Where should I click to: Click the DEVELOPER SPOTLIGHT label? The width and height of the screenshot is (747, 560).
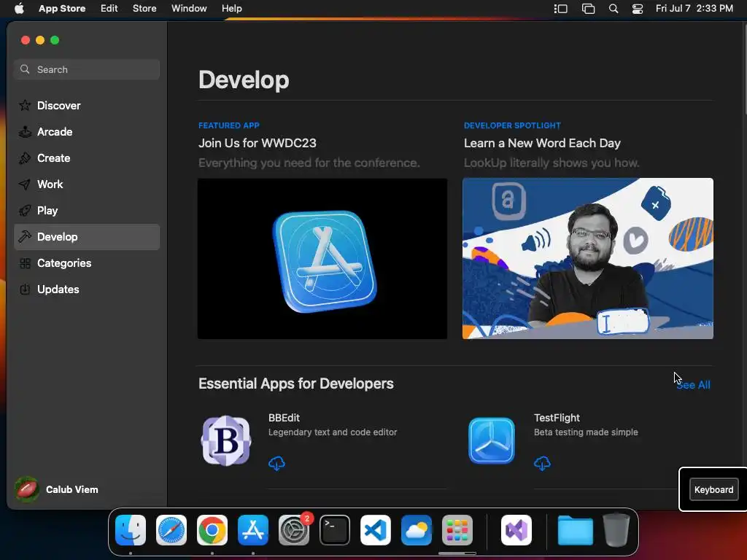512,125
